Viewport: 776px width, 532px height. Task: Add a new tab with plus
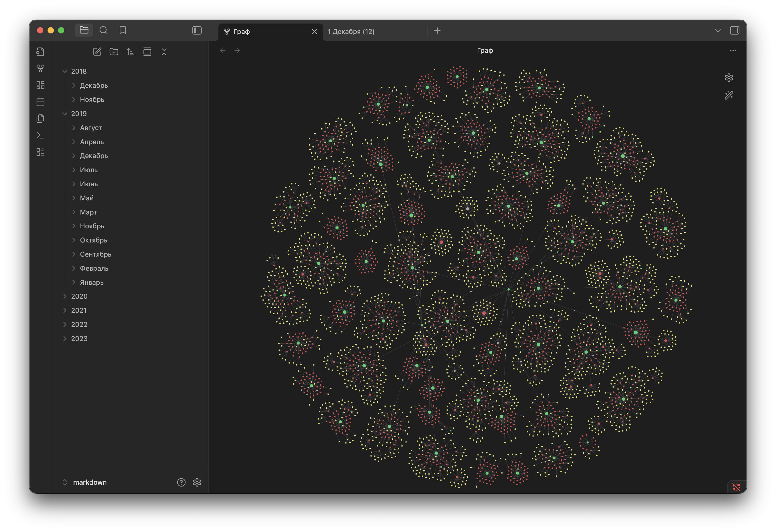(x=437, y=31)
